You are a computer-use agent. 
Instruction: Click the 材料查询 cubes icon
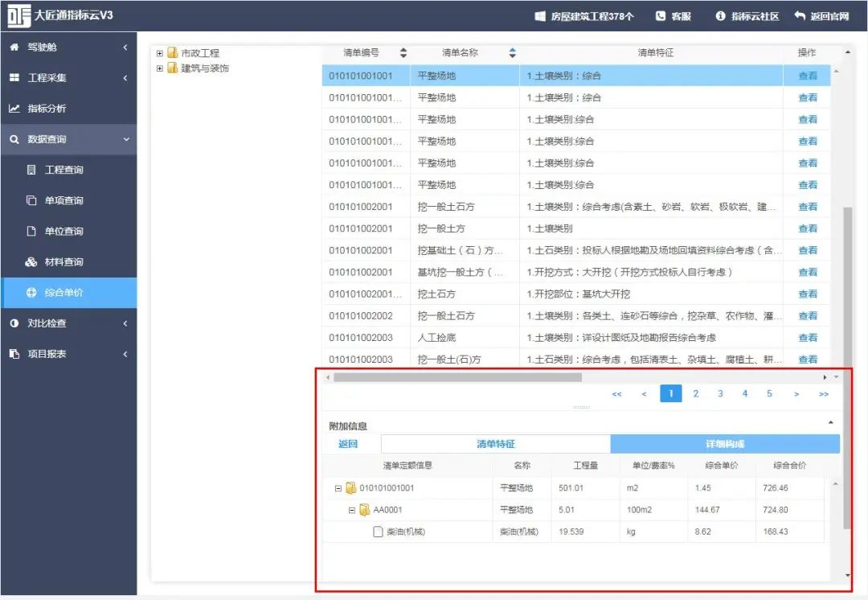[31, 261]
